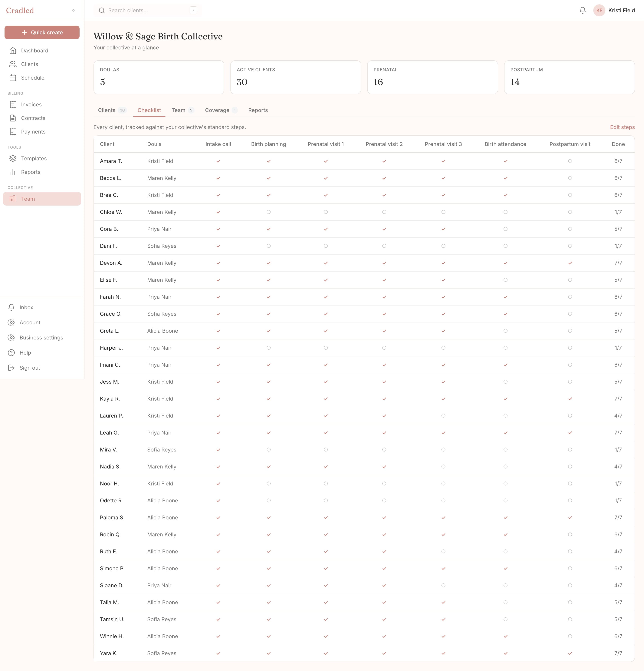Image resolution: width=644 pixels, height=671 pixels.
Task: Collapse the sidebar with the double-chevron icon
Action: tap(74, 10)
